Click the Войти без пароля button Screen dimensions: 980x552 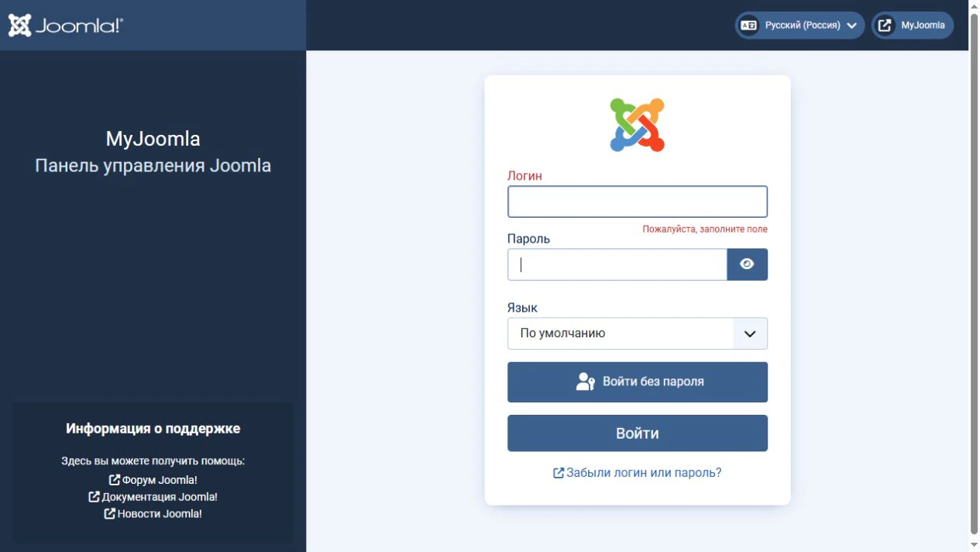pyautogui.click(x=638, y=382)
